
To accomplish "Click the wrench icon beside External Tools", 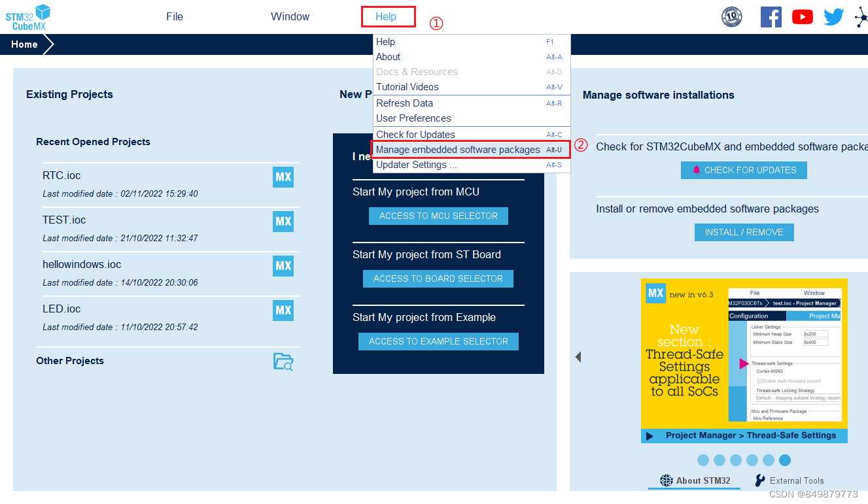I will [x=759, y=480].
